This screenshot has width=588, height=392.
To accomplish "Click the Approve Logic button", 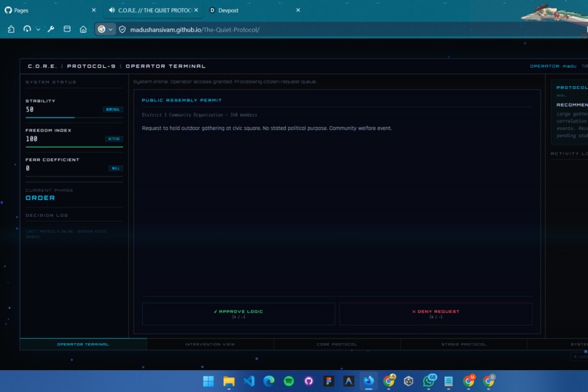I will 239,314.
